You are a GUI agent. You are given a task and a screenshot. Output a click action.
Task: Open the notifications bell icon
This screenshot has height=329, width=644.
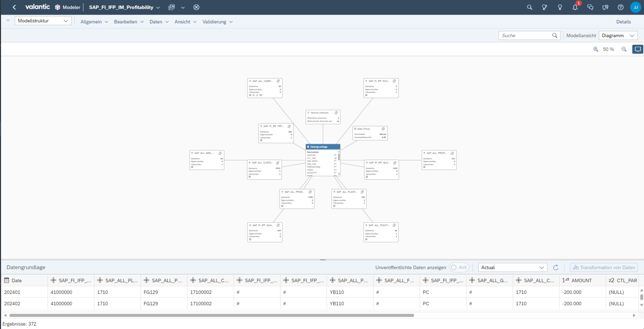575,7
